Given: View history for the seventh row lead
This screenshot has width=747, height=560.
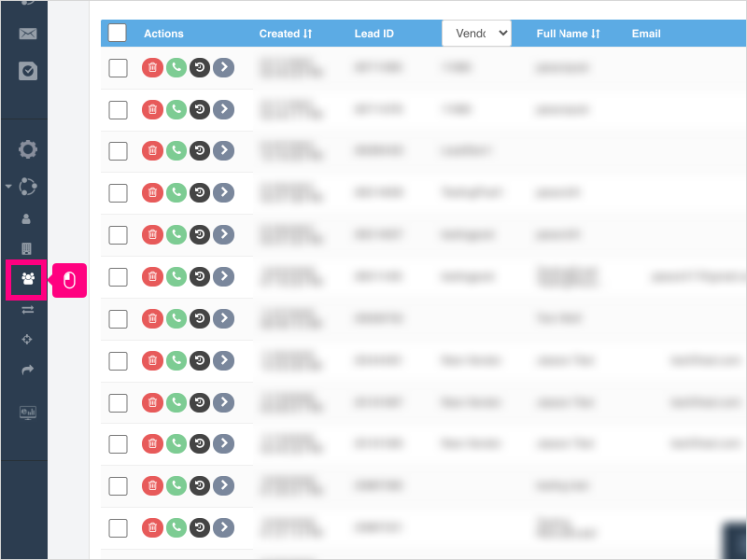Looking at the screenshot, I should point(200,318).
